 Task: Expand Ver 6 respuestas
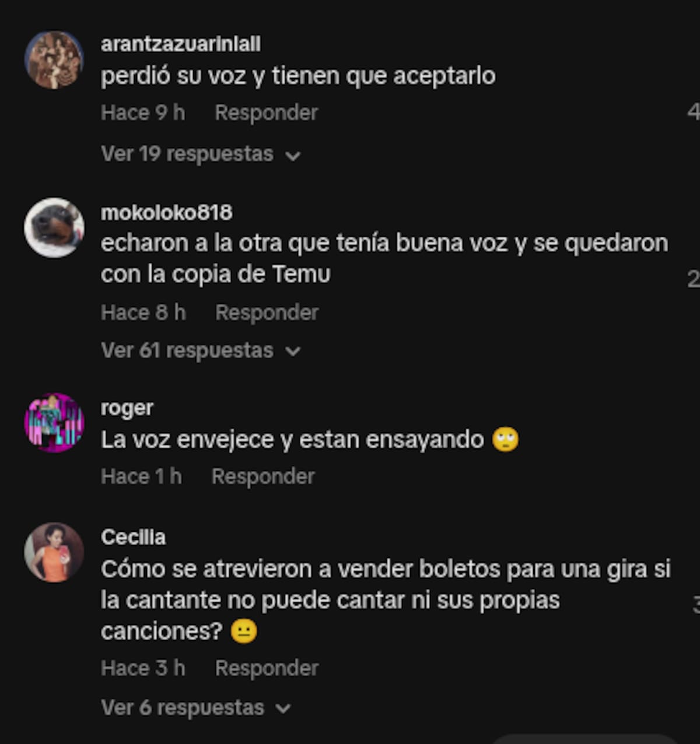click(196, 708)
